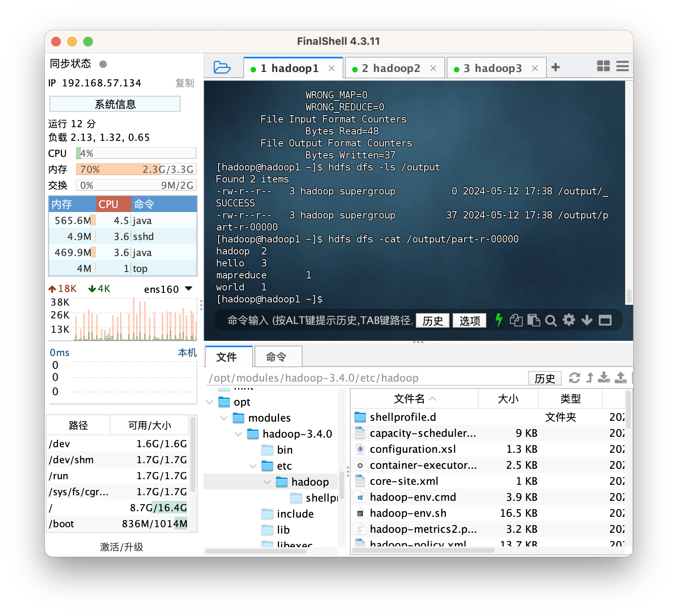
Task: Click the sync status gray indicator dot
Action: [103, 64]
